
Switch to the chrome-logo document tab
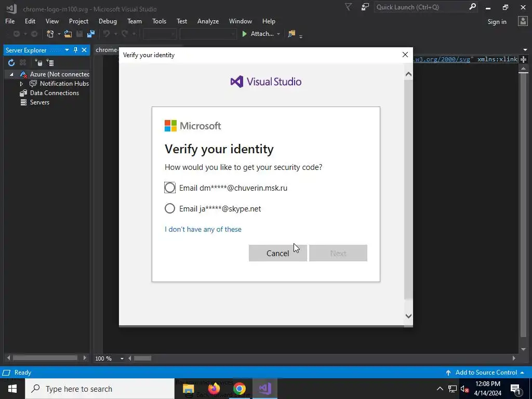pos(107,50)
